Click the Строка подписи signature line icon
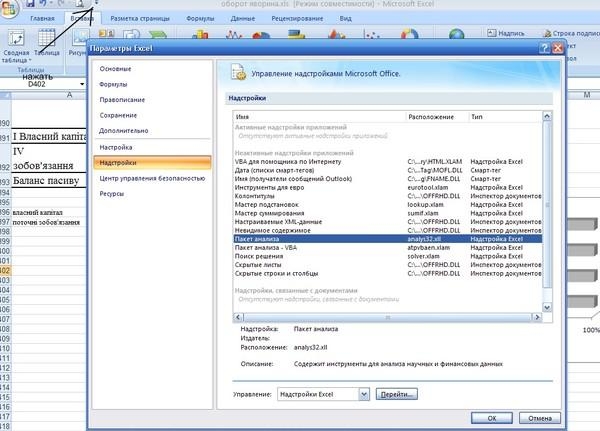Viewport: 600px width, 431px height. click(548, 33)
